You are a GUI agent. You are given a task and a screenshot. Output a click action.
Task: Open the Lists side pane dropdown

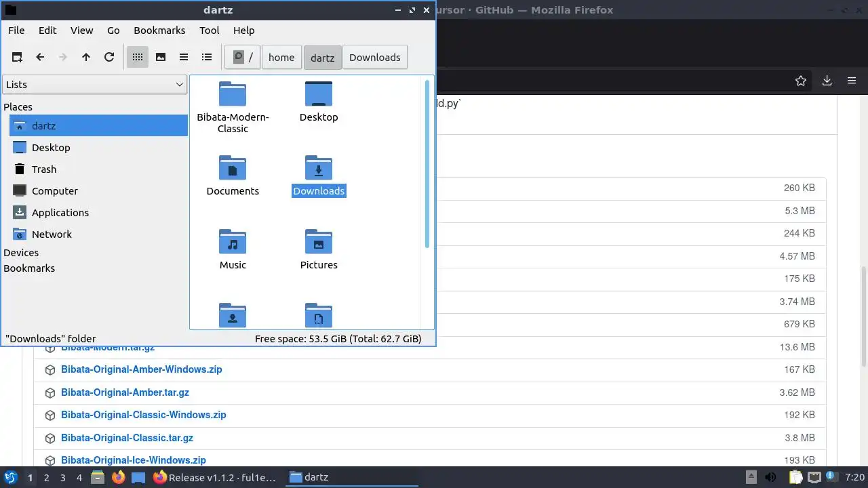(x=95, y=85)
